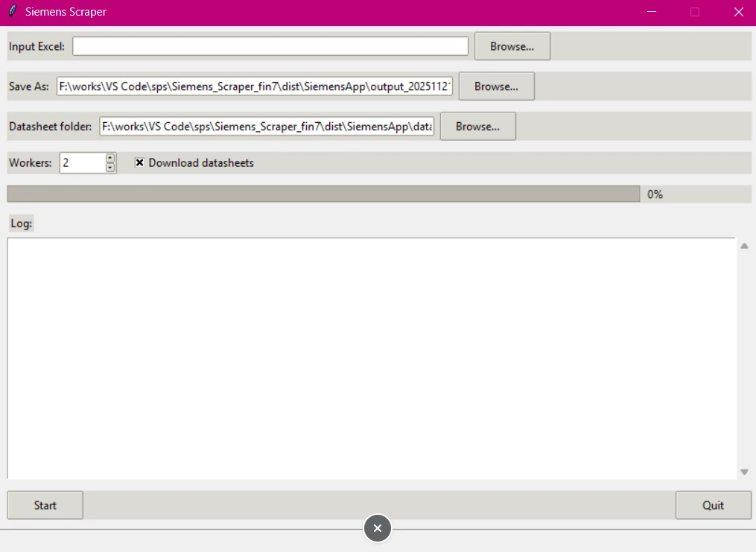Minimize the Siemens Scraper window
756x552 pixels.
(652, 12)
